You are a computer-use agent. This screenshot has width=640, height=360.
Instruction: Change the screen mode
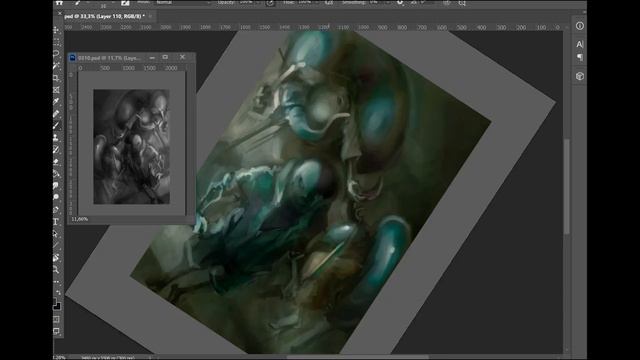tap(56, 331)
